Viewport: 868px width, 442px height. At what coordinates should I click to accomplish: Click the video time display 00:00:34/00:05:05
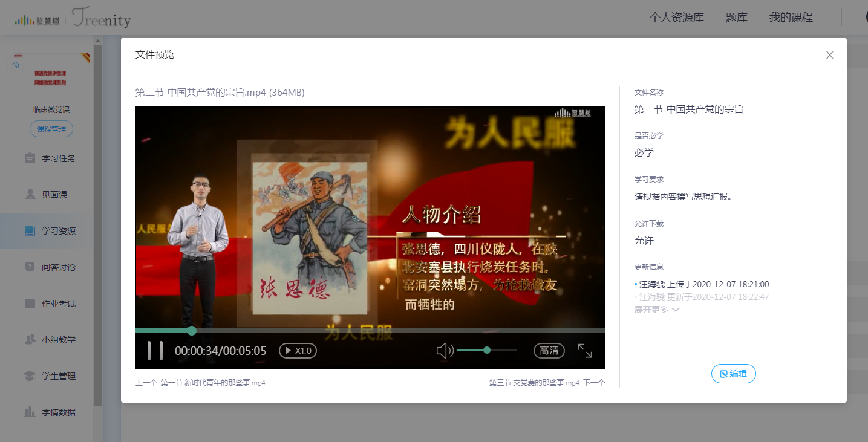click(x=221, y=351)
